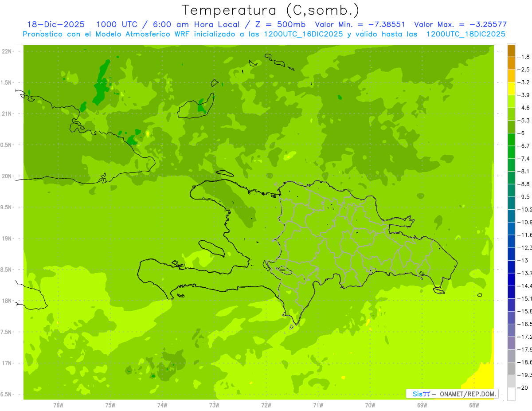Screen dimensions: 532x411
Task: Click the '-14.4' color scale label
Action: 525,286
